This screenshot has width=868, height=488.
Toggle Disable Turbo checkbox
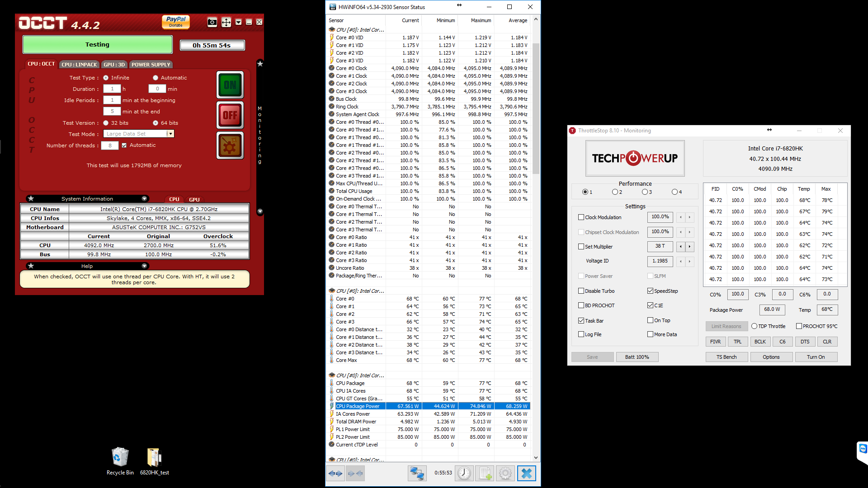coord(581,291)
